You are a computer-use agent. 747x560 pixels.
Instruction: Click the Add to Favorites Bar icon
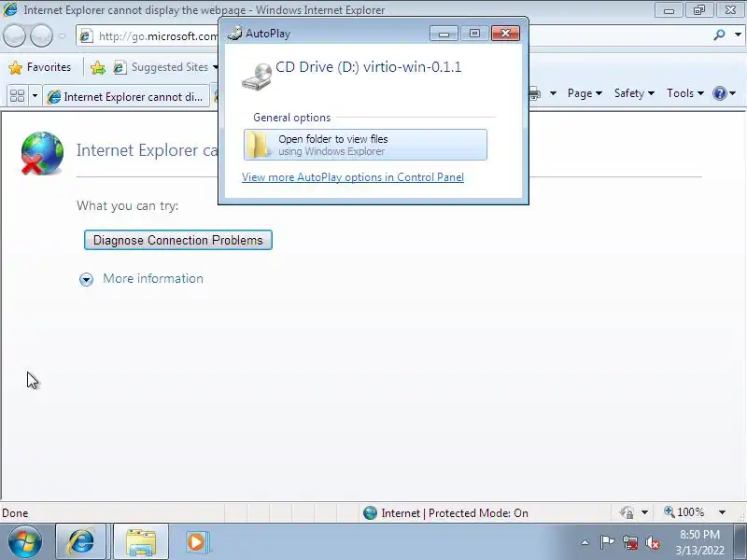[98, 67]
